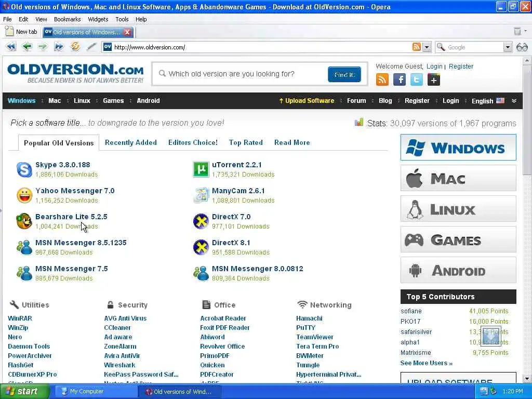532x399 pixels.
Task: Click the Fast Forward navigation icon
Action: [x=59, y=46]
